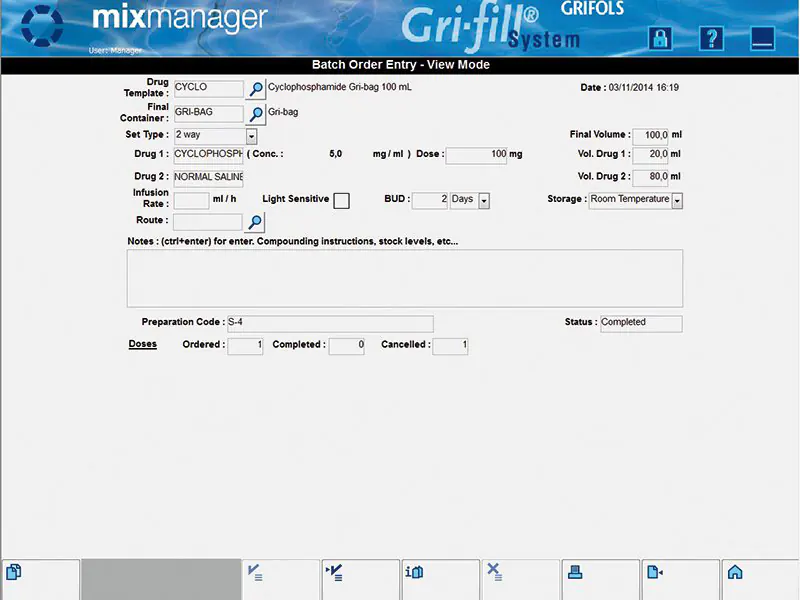Open the BUD Days unit dropdown
Viewport: 800px width, 600px height.
point(484,200)
